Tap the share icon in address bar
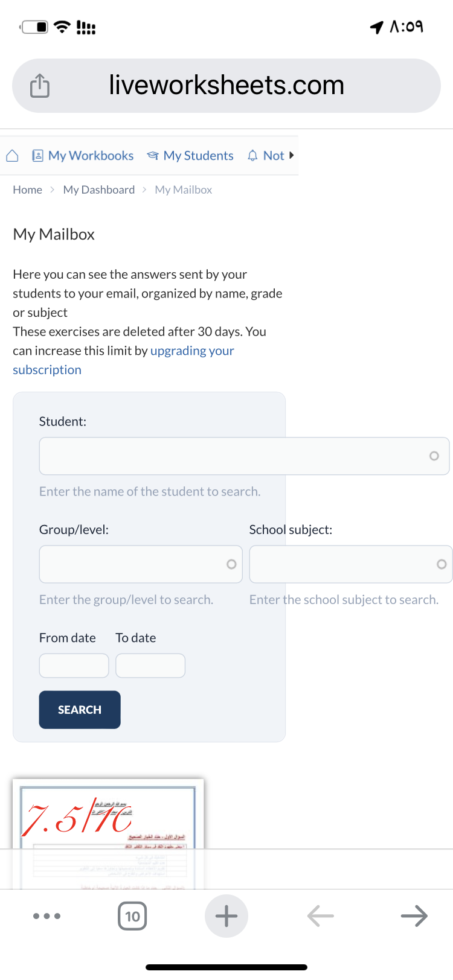 pyautogui.click(x=40, y=86)
